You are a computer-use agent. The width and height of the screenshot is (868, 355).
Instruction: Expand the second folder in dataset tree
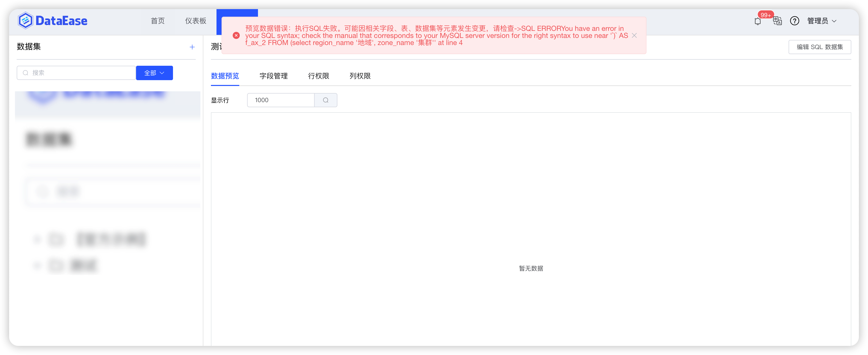[x=38, y=265]
